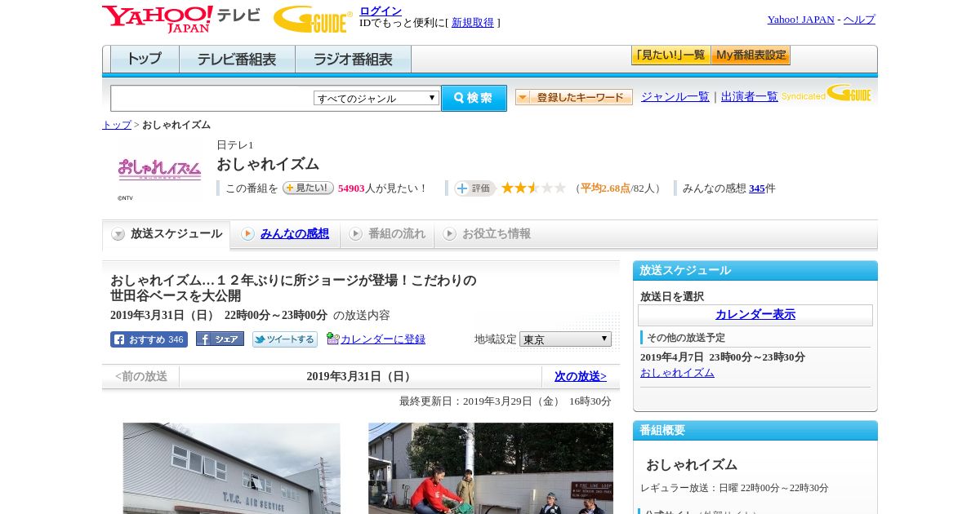Click the ツイートする Twitter button
Screen dimensions: 980x514
285,339
